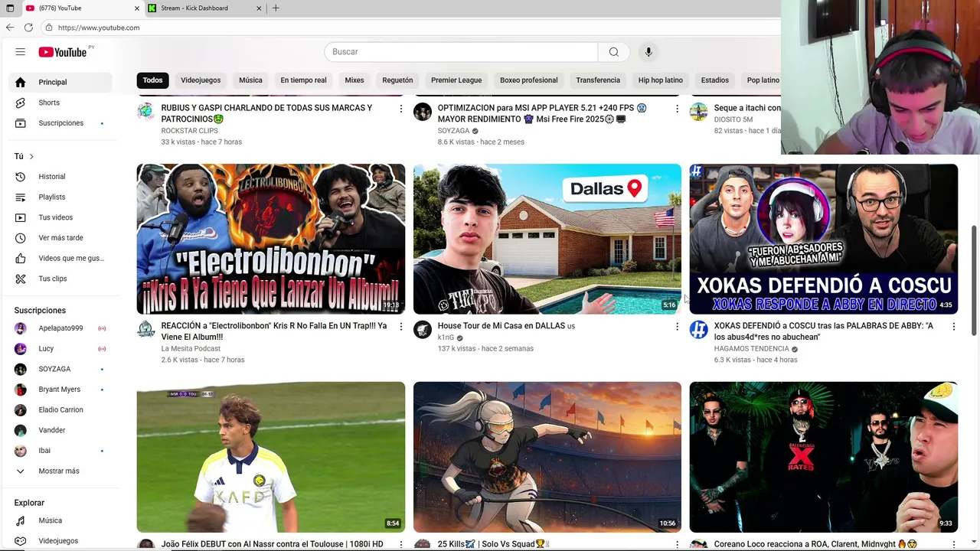Open HAGAMOS TENDENCIA channel avatar

pos(698,330)
